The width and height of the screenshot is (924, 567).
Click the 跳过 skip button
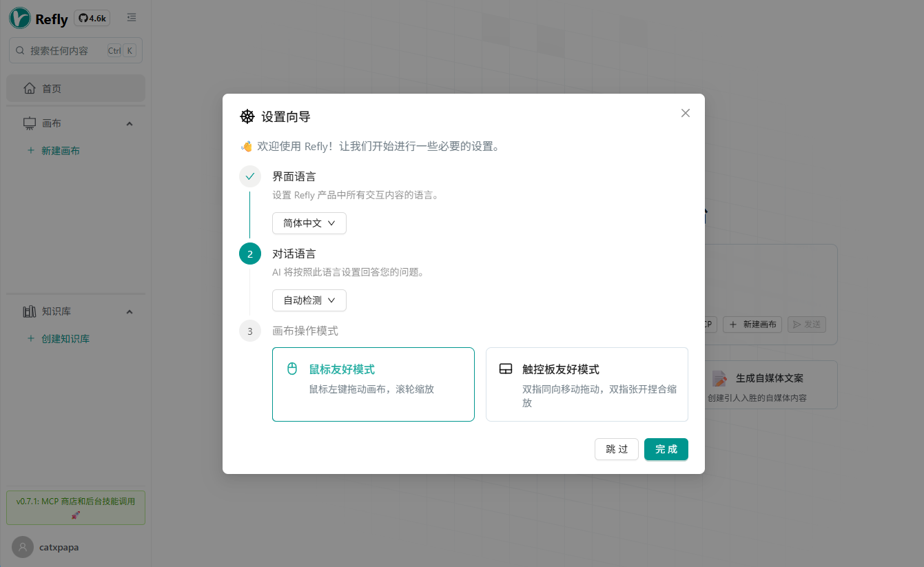click(x=617, y=449)
